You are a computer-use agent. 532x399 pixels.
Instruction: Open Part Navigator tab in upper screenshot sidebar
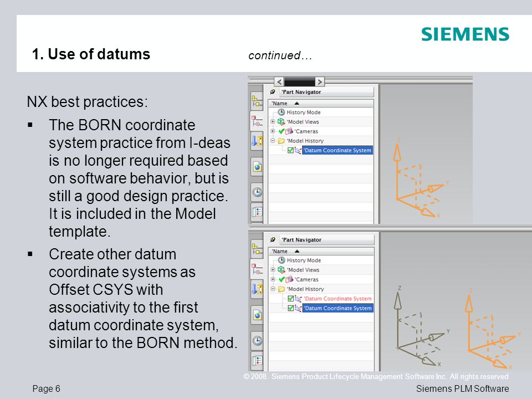point(257,121)
